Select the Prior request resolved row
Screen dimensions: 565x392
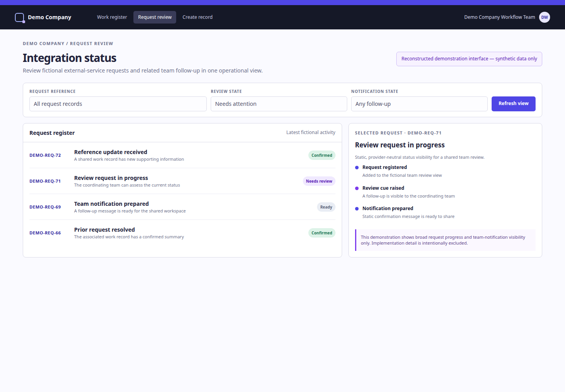click(182, 233)
